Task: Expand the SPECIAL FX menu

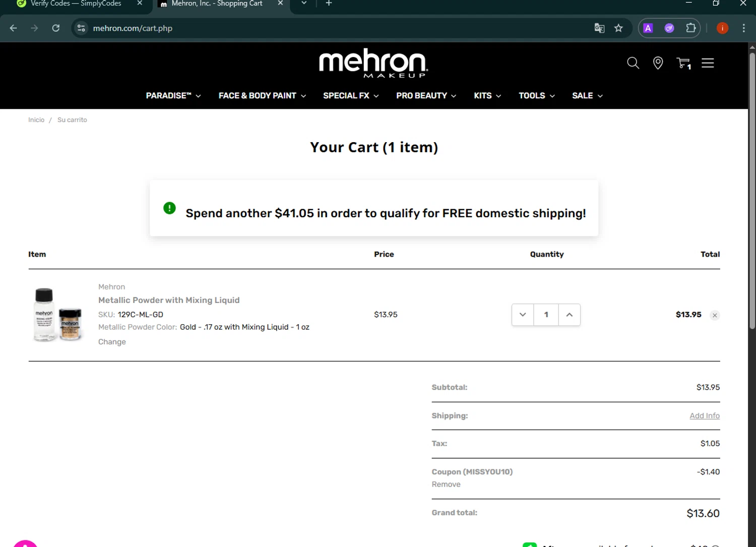Action: point(351,96)
